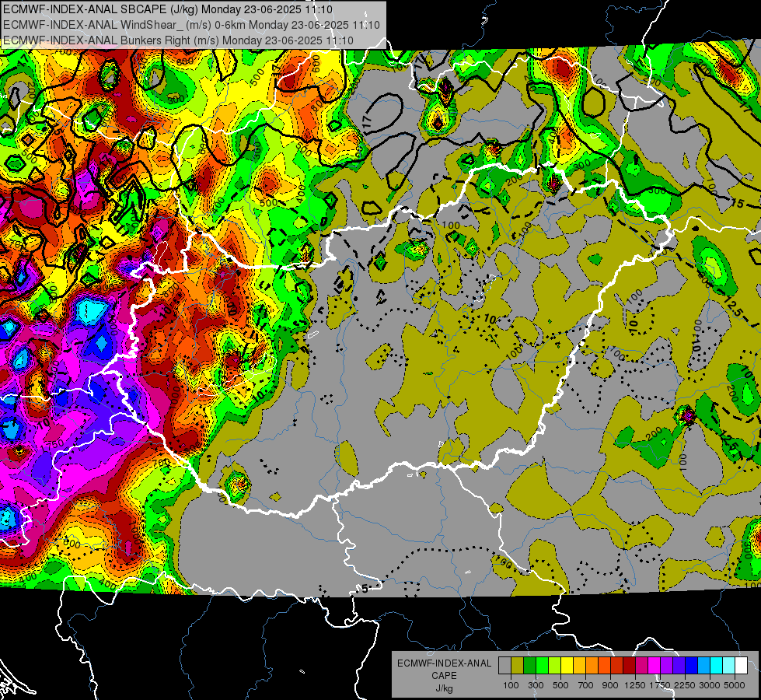The image size is (761, 700).
Task: Select the bright green legend swatch
Action: point(542,666)
